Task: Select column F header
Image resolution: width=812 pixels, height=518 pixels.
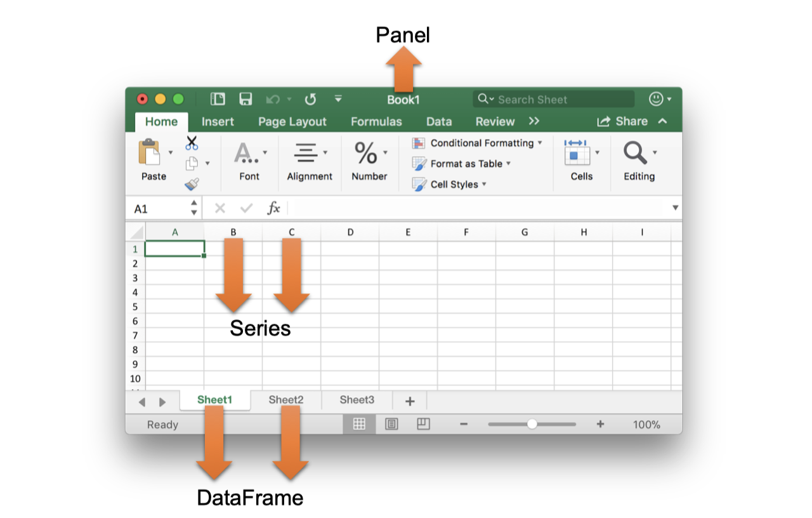Action: pyautogui.click(x=466, y=232)
